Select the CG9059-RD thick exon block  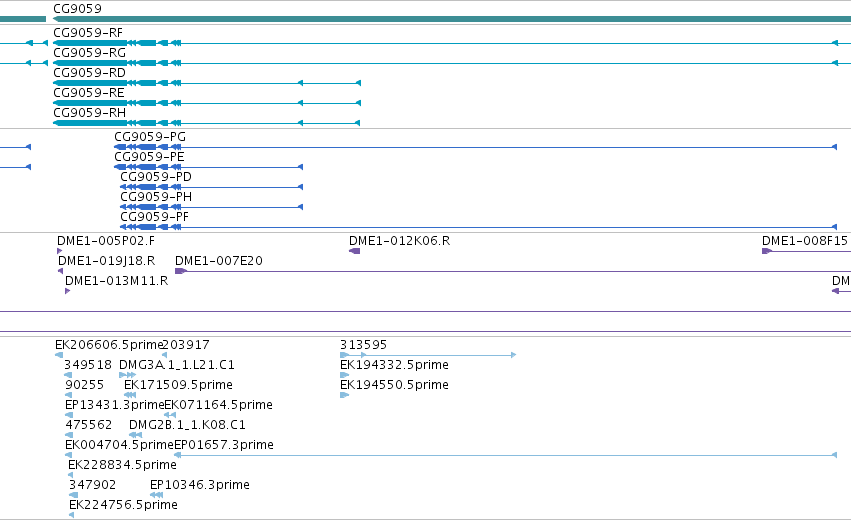coord(90,83)
